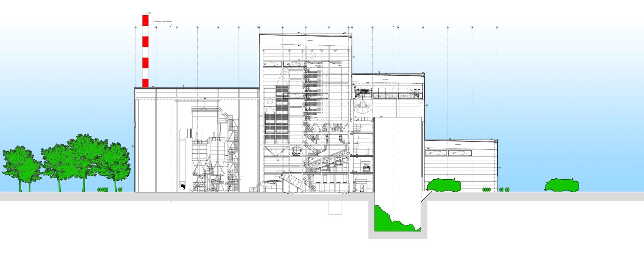Select the right window of the unloading hall

(459, 153)
